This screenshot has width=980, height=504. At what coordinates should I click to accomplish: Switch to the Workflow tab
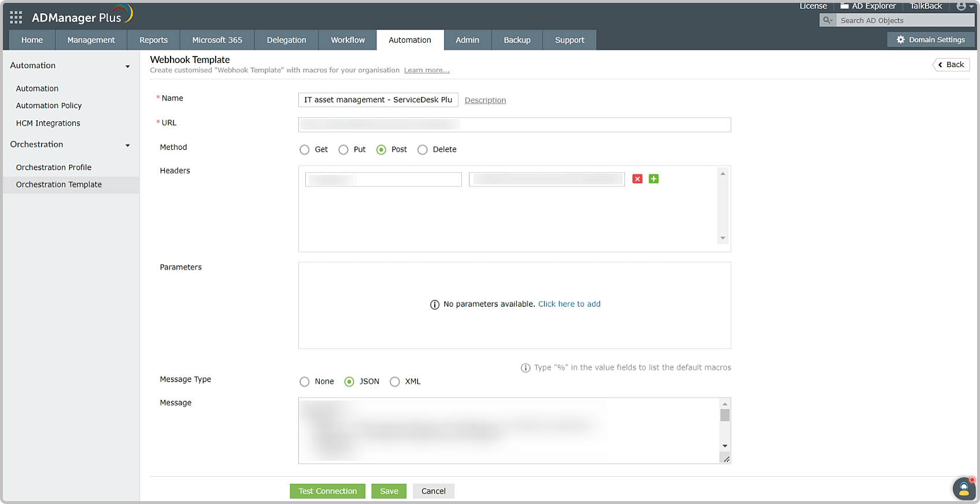347,40
